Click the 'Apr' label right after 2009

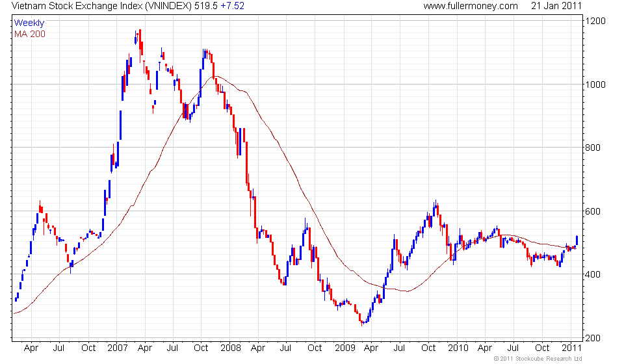[x=371, y=348]
